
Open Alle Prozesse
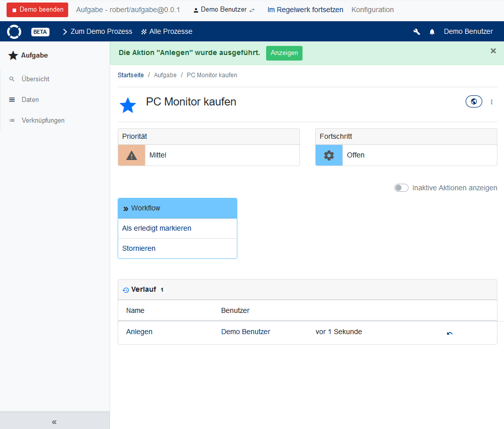[x=167, y=31]
